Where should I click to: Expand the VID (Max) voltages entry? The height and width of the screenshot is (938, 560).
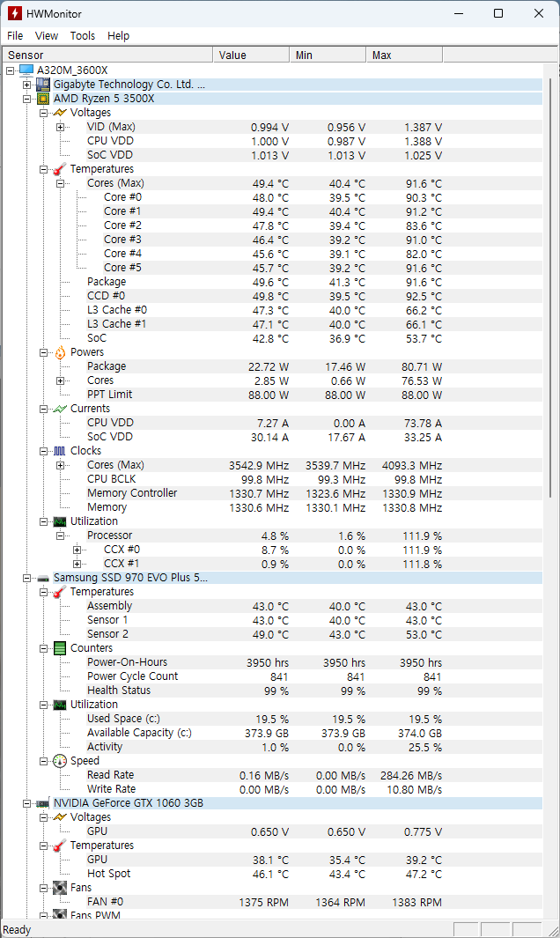[x=61, y=127]
